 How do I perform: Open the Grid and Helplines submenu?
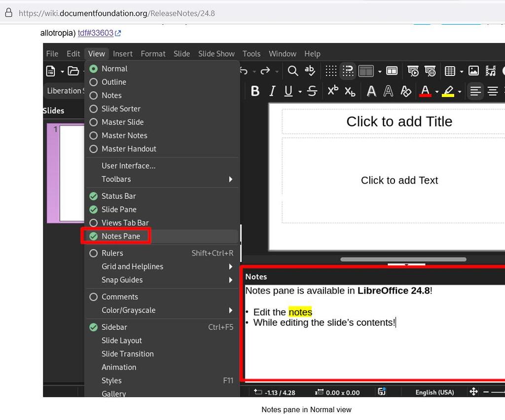[x=132, y=266]
